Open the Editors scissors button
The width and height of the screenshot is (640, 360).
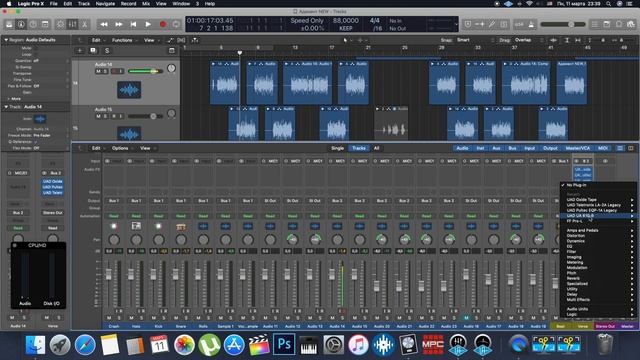(x=84, y=24)
